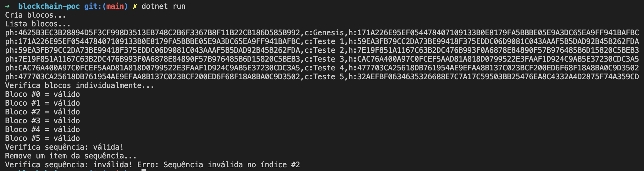Click the yellow git dirty marker ✗
The width and height of the screenshot is (644, 171).
[x=135, y=6]
